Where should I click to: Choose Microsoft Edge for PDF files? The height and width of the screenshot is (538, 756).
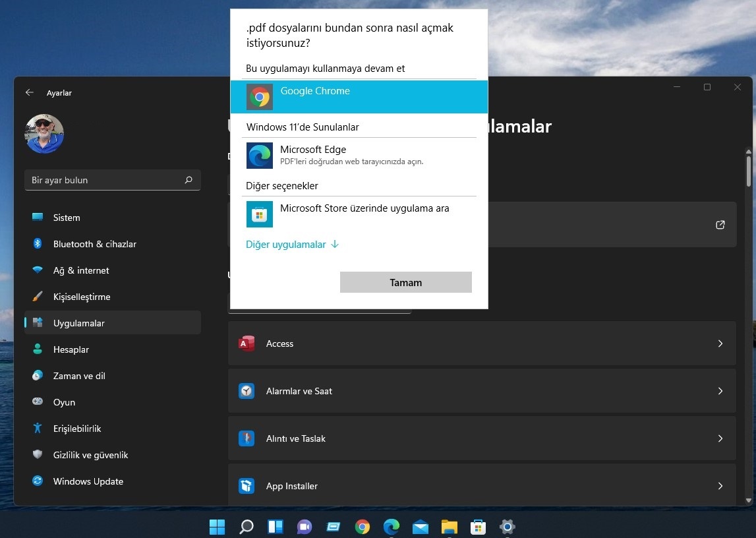point(359,155)
